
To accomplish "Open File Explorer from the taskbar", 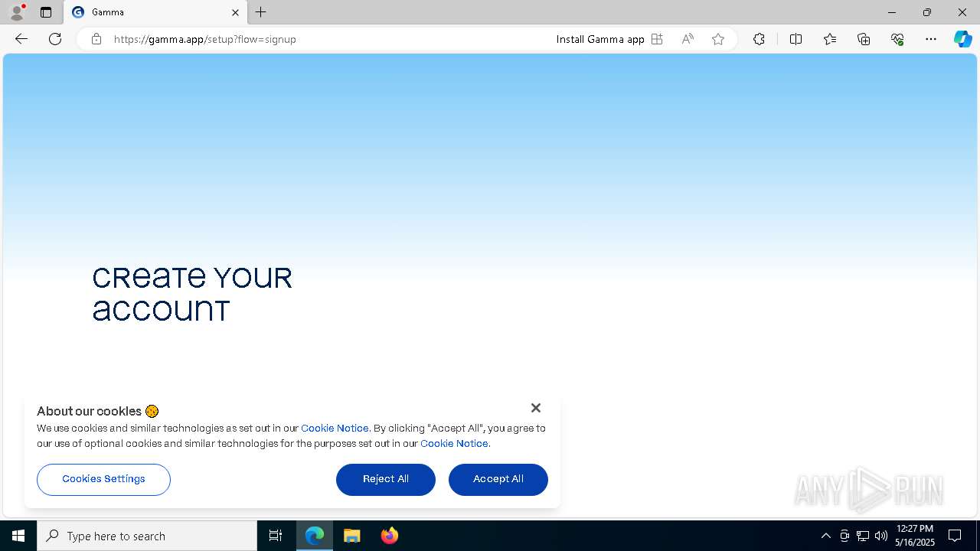I will pyautogui.click(x=352, y=536).
